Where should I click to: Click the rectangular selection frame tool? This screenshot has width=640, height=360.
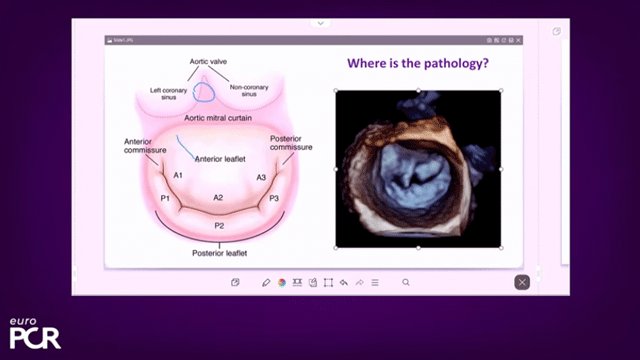tap(328, 282)
